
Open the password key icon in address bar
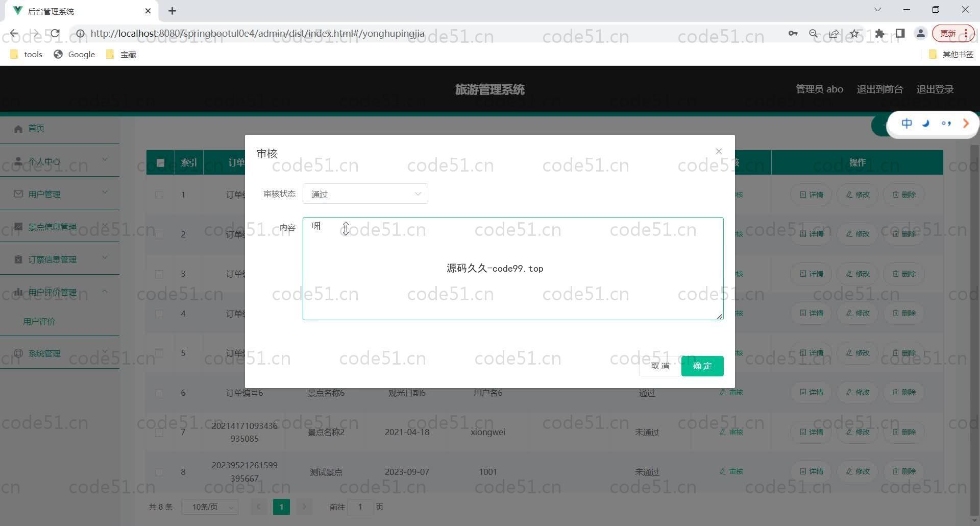(x=793, y=34)
